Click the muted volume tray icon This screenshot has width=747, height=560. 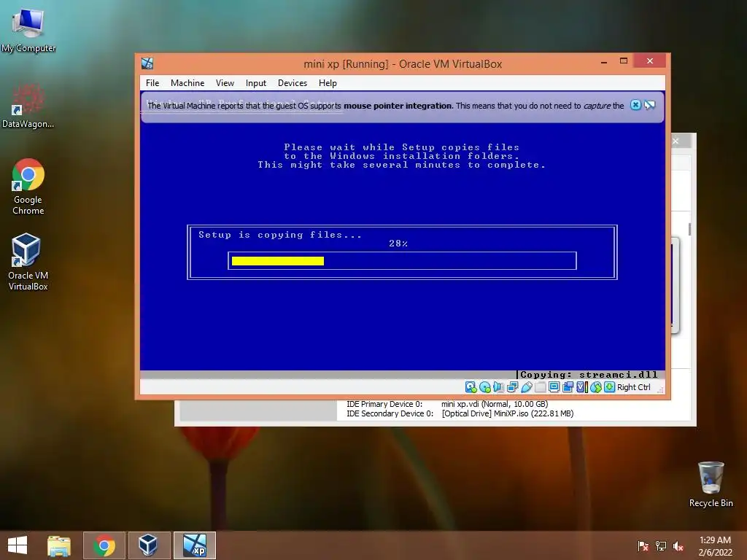pyautogui.click(x=678, y=546)
